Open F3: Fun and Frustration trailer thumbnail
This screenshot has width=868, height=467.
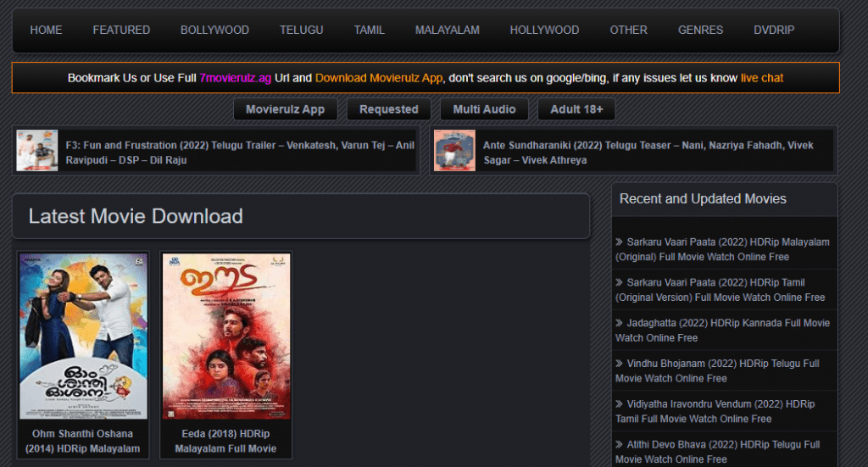[x=37, y=151]
